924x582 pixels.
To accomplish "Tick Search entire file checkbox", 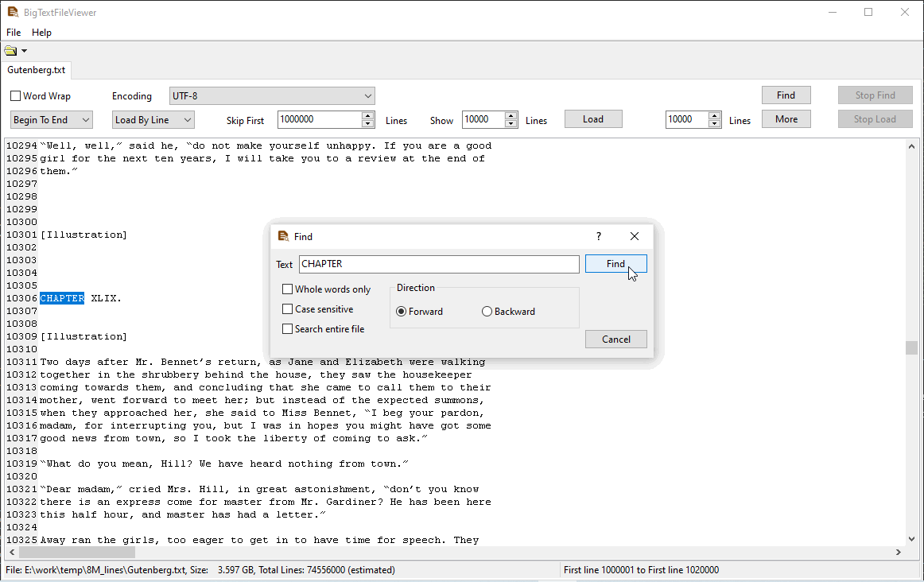I will tap(288, 329).
